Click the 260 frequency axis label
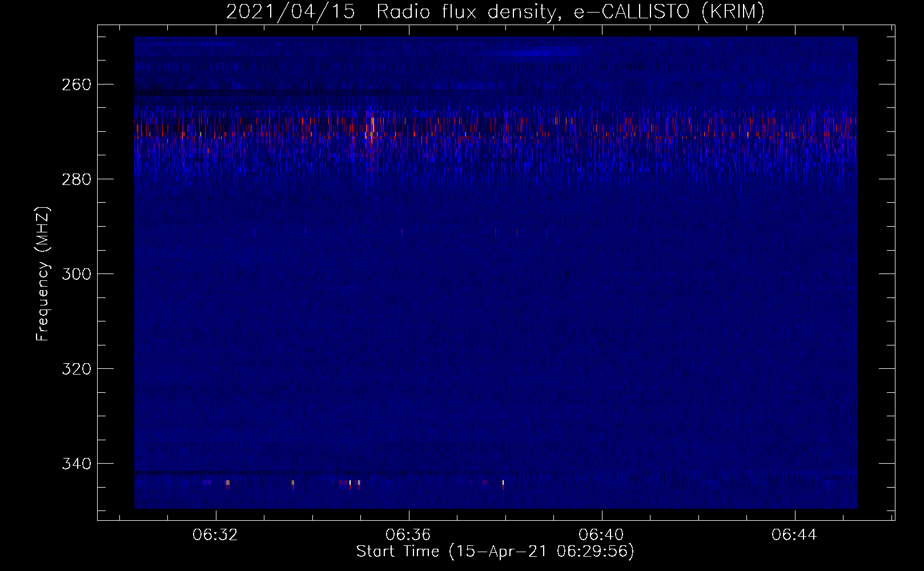The image size is (924, 571). pos(76,85)
